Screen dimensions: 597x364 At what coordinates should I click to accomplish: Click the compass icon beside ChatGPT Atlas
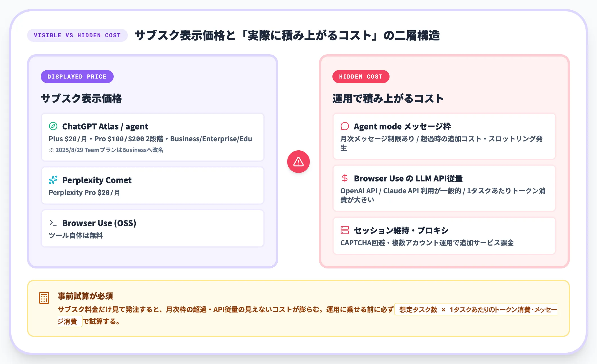coord(53,126)
